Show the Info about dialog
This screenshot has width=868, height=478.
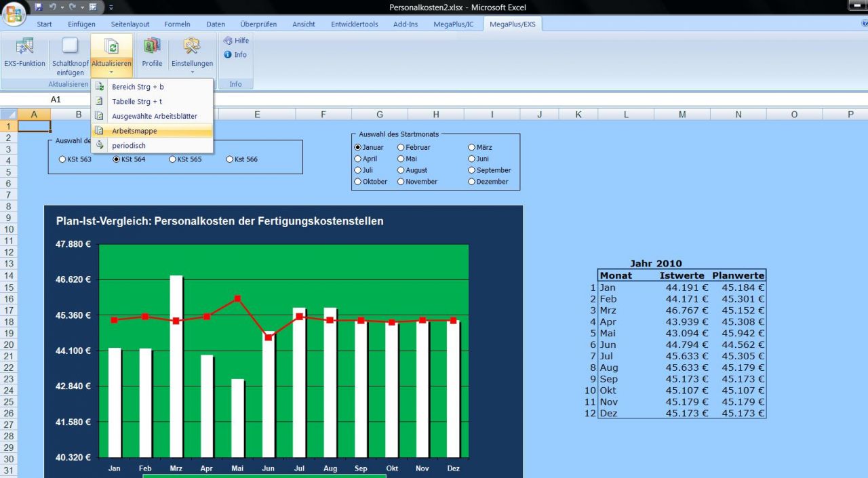[235, 55]
